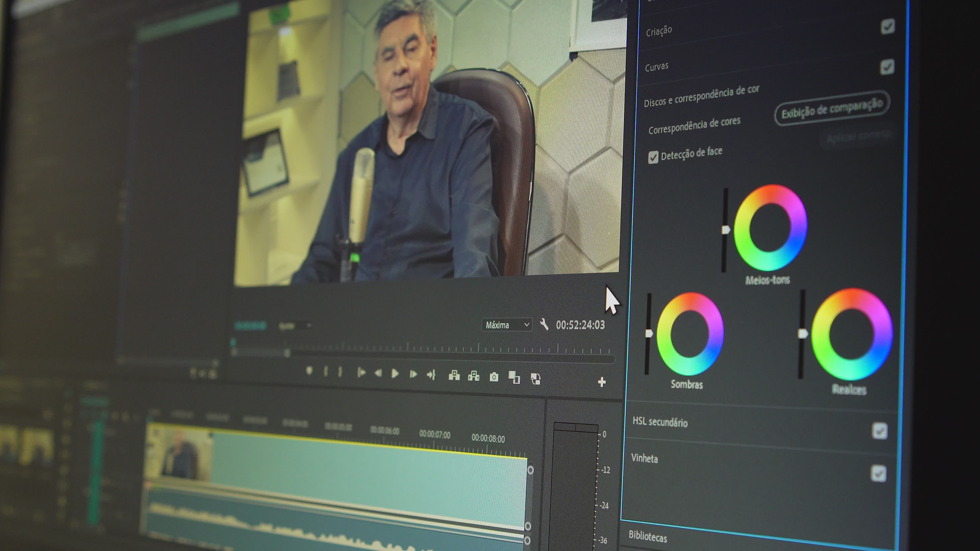This screenshot has width=980, height=551.
Task: Collapse Discos e correspondência de cor section
Action: coord(702,96)
